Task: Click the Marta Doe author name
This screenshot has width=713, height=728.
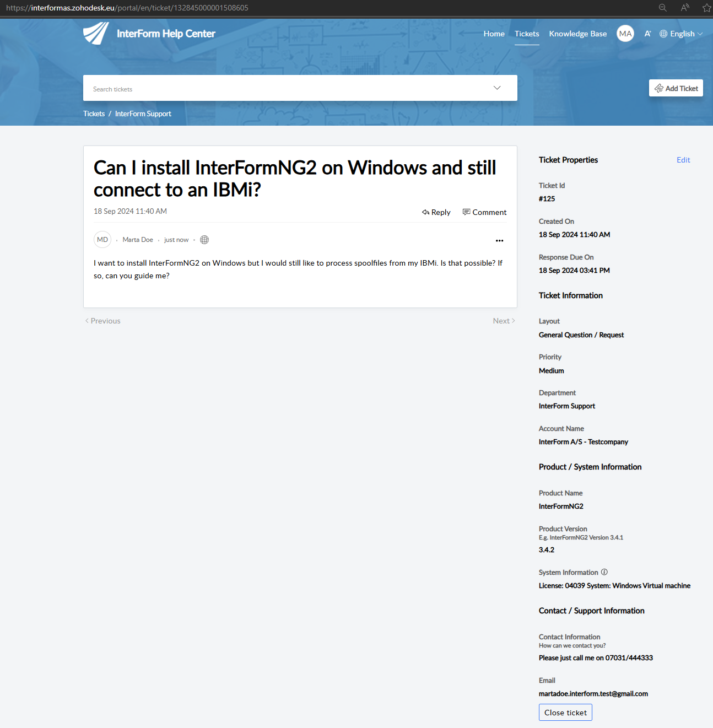Action: click(138, 240)
